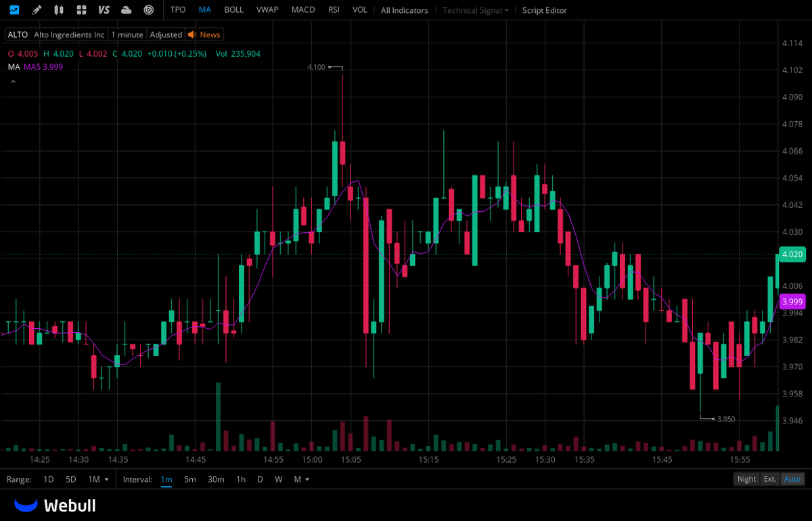
Task: Click the circular replay icon
Action: 149,10
